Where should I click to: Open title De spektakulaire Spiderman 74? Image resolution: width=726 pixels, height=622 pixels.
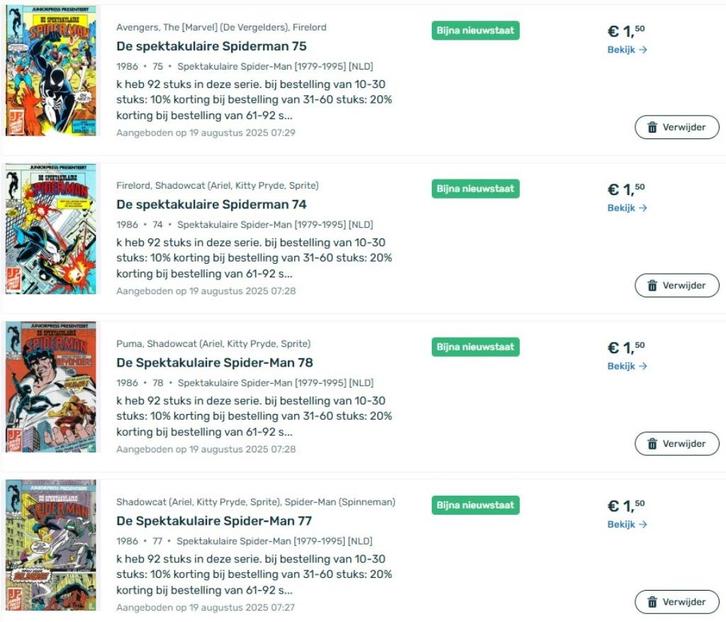click(211, 204)
